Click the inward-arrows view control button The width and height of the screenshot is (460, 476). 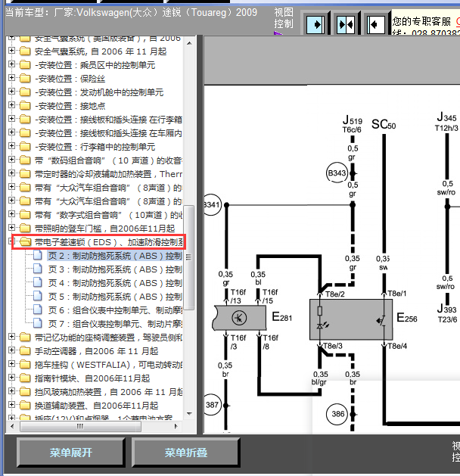coord(346,24)
